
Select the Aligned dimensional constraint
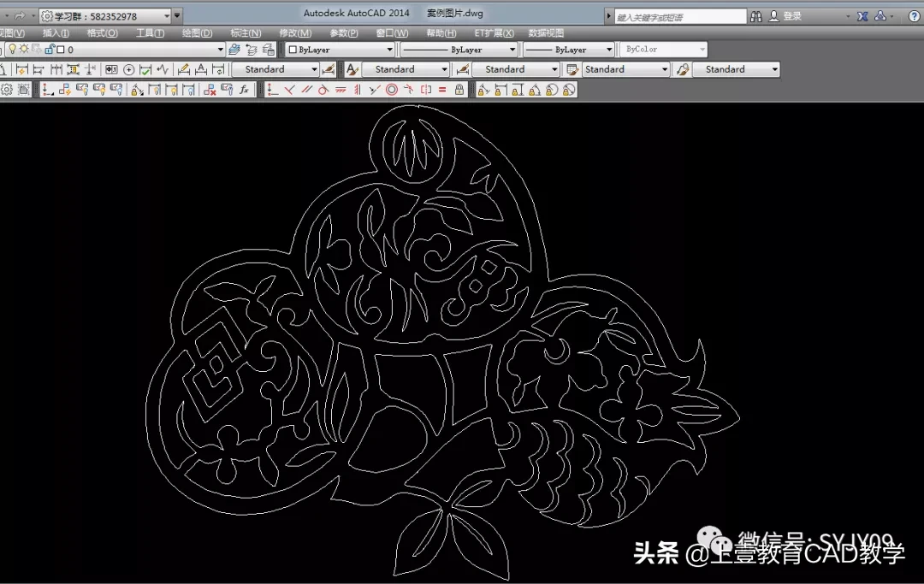tap(483, 90)
